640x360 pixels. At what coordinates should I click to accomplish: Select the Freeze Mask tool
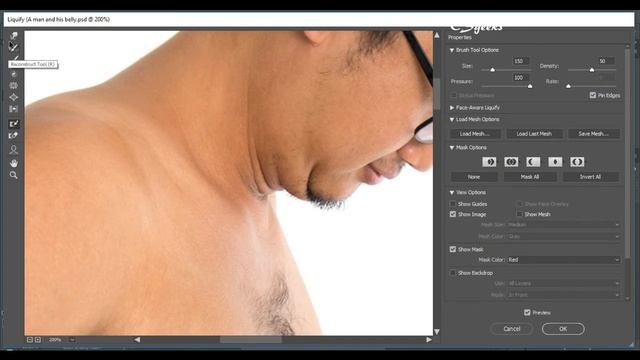(13, 124)
